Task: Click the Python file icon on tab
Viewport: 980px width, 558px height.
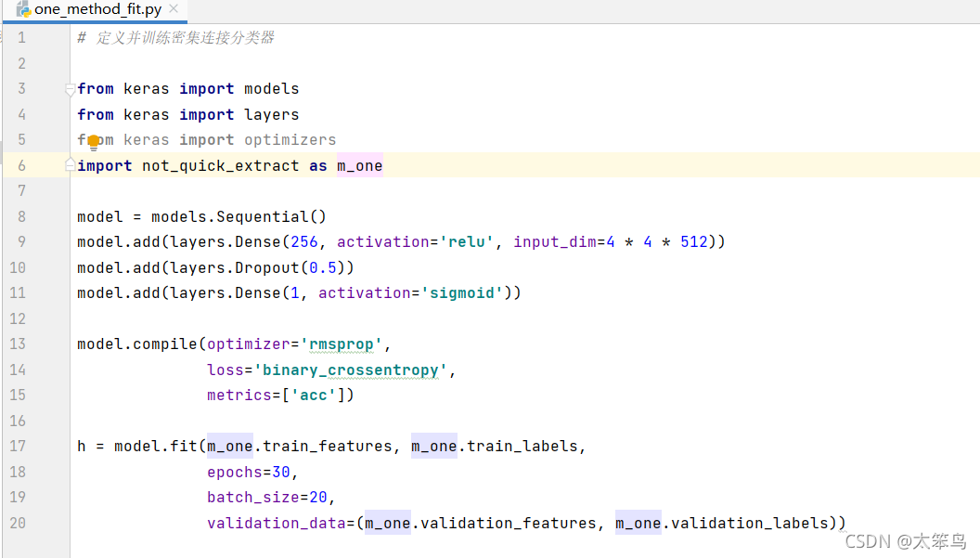Action: [x=23, y=9]
